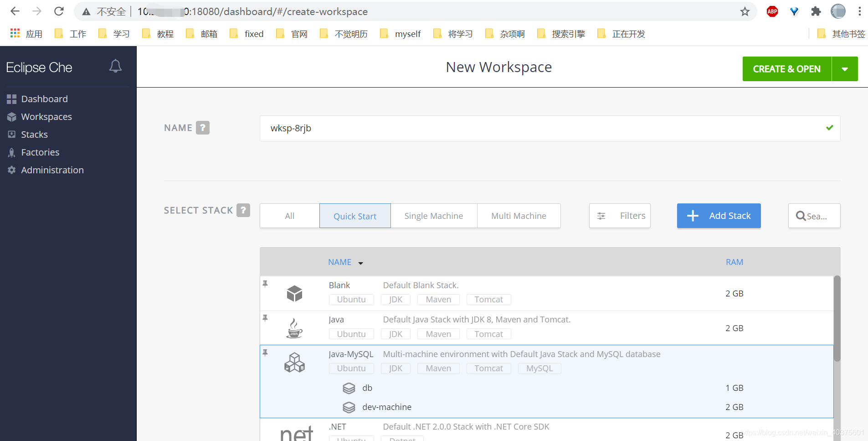Click the browser address bar URL

point(253,11)
